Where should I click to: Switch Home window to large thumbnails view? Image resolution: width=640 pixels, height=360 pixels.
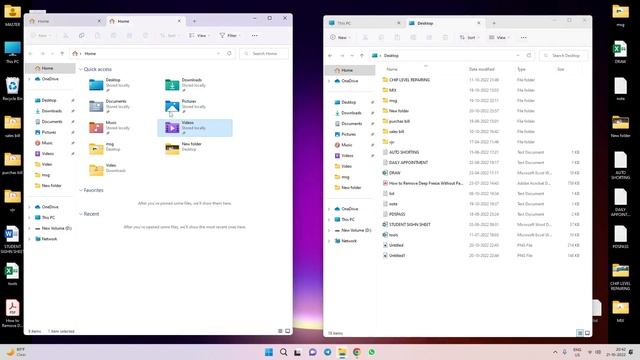pyautogui.click(x=287, y=331)
